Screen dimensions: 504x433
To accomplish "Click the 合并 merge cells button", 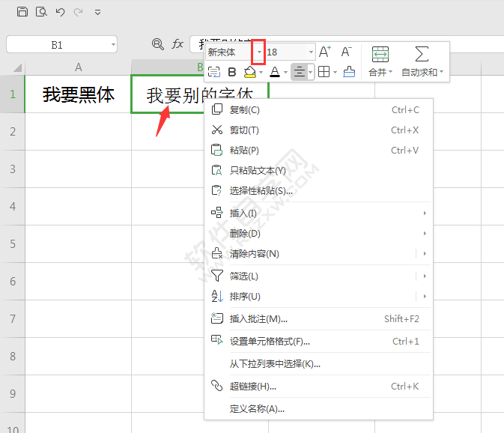I will (x=380, y=61).
